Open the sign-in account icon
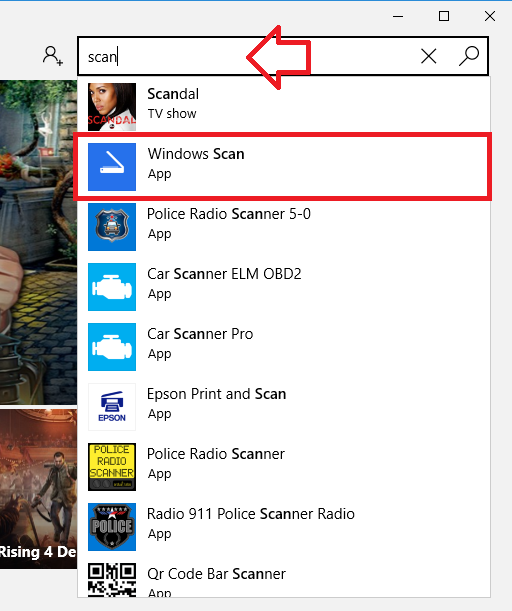 (53, 56)
